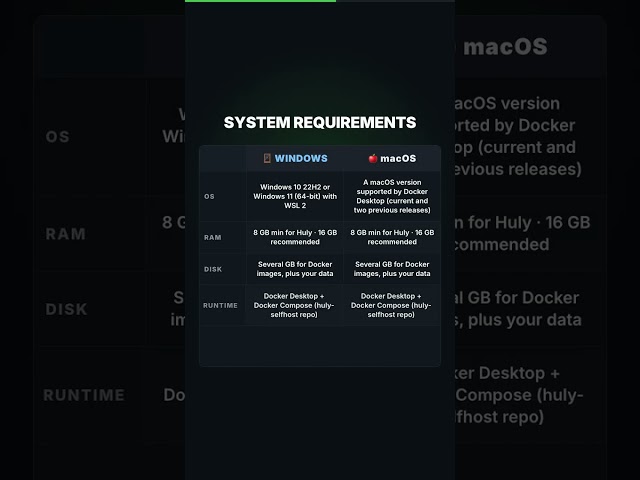The width and height of the screenshot is (640, 480).
Task: Select macOS 'Docker Desktop + Docker Compose' cell
Action: (x=391, y=305)
